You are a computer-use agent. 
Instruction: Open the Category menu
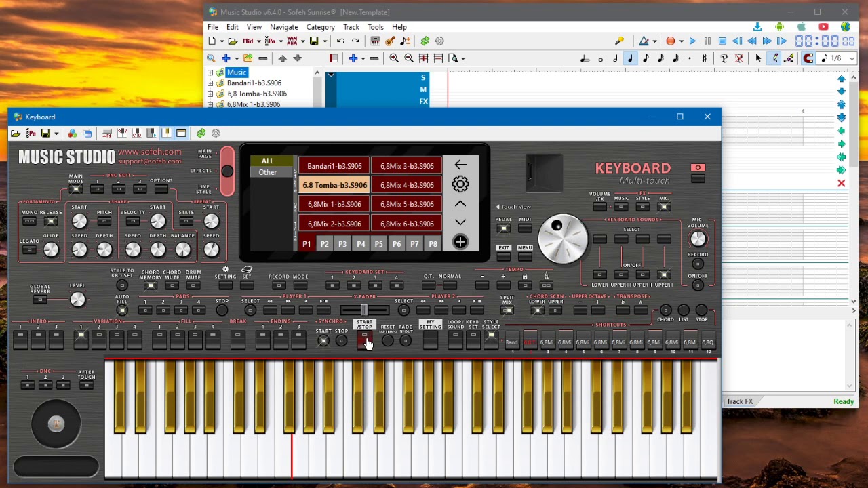[320, 27]
